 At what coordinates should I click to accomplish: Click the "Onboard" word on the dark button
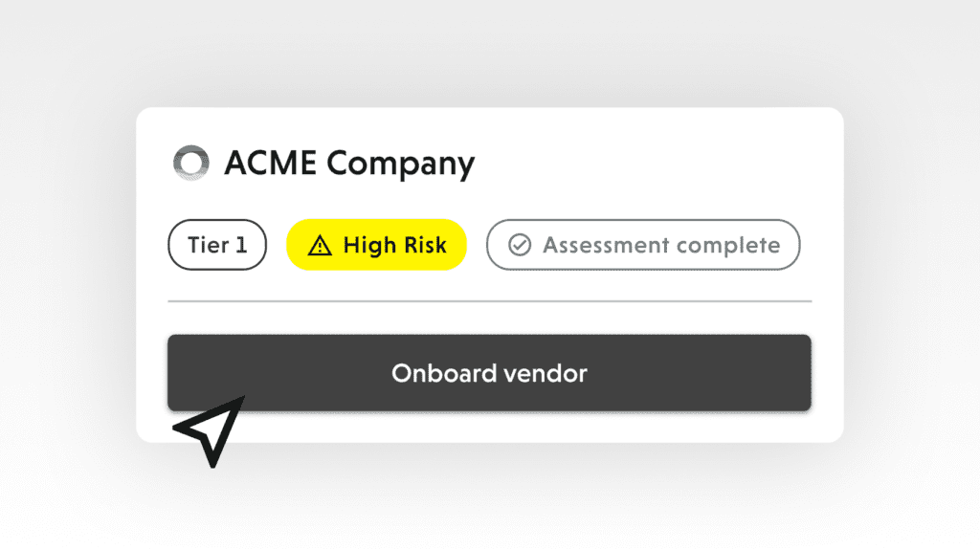438,373
